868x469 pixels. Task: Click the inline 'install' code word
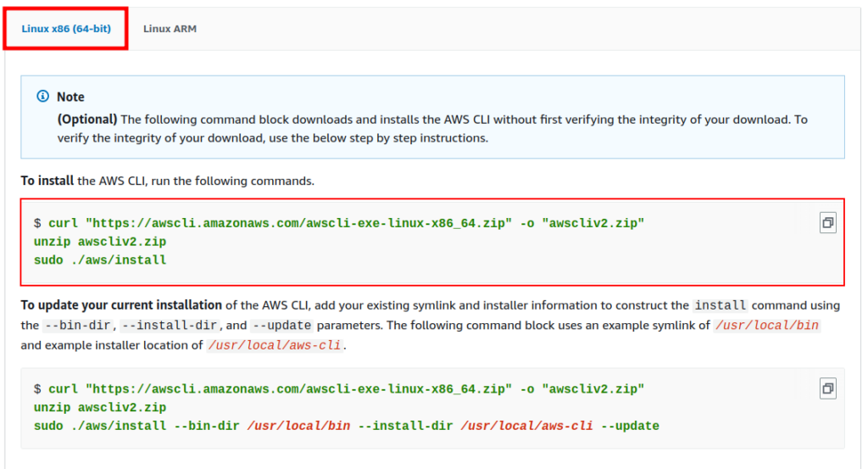click(x=721, y=305)
